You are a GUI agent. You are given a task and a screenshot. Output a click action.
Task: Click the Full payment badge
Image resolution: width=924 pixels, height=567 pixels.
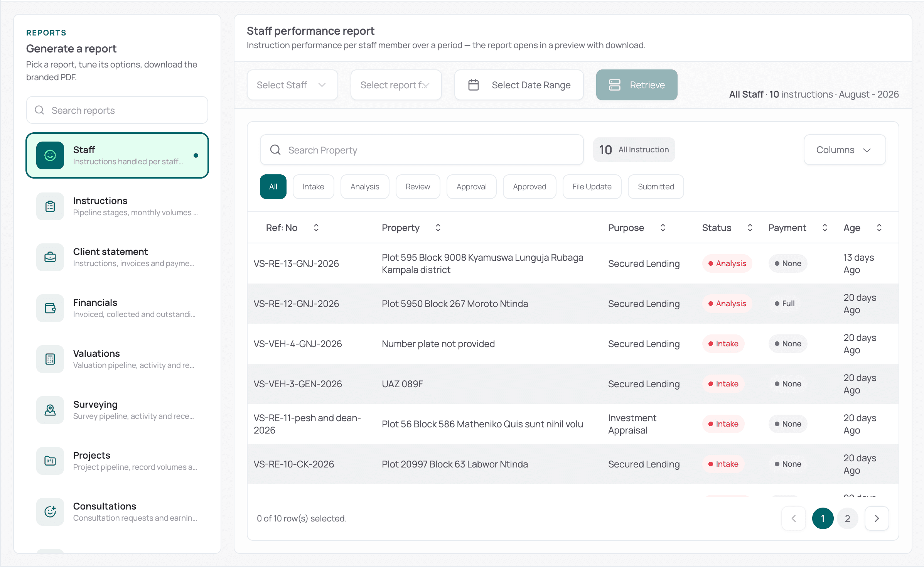784,304
